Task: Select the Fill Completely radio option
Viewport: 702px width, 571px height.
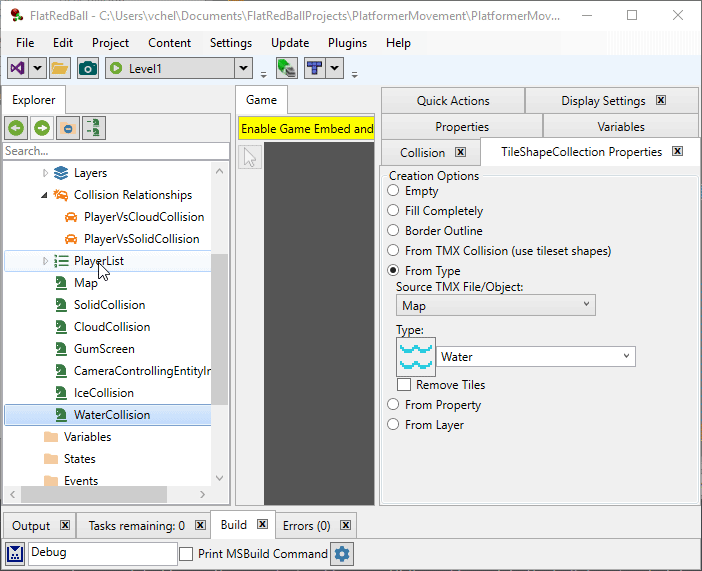Action: [393, 211]
